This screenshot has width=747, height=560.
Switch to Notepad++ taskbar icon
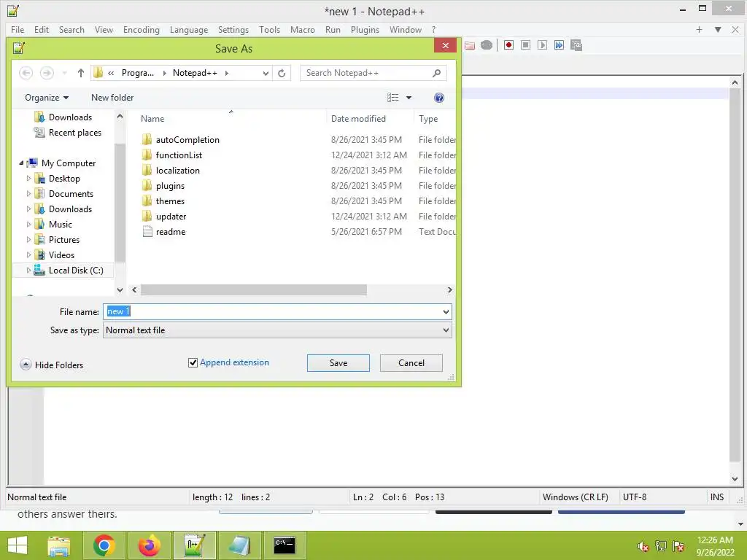point(195,545)
